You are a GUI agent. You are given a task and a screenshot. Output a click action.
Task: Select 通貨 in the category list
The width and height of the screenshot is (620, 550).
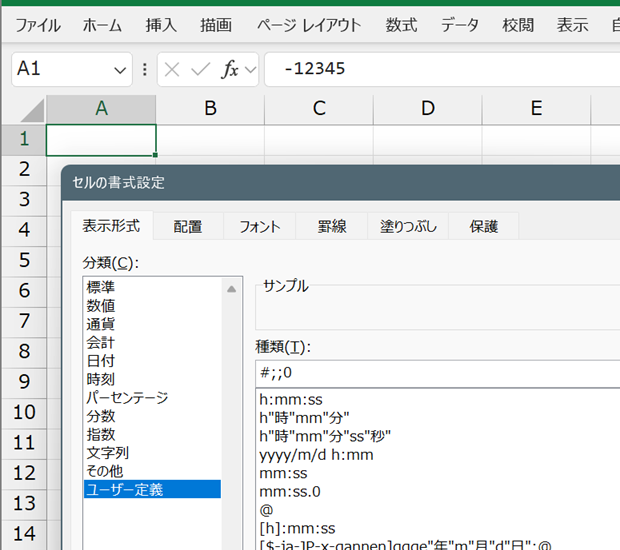pyautogui.click(x=101, y=325)
